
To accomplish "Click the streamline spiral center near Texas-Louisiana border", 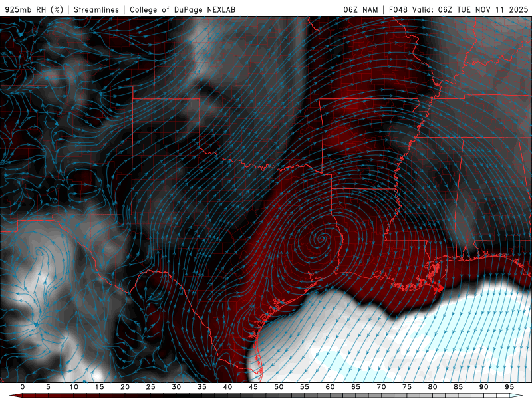I will coord(321,239).
